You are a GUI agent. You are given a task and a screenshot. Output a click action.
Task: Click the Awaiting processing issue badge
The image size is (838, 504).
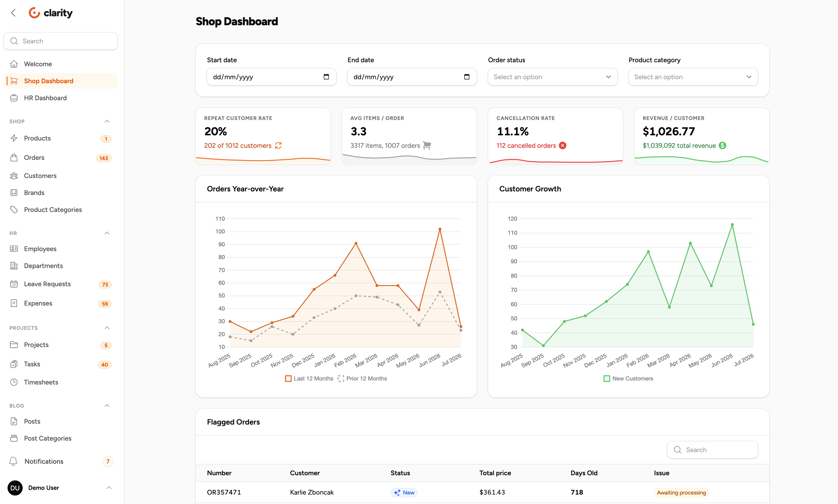point(681,492)
